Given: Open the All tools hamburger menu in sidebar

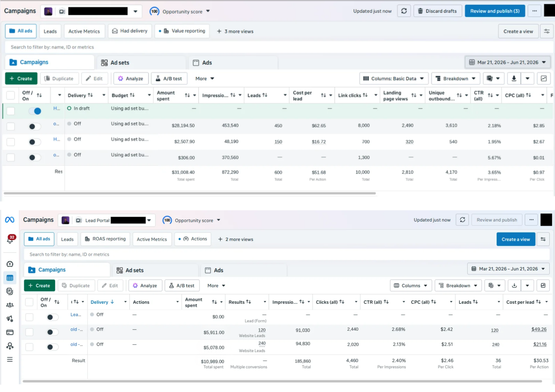Looking at the screenshot, I should (x=10, y=360).
